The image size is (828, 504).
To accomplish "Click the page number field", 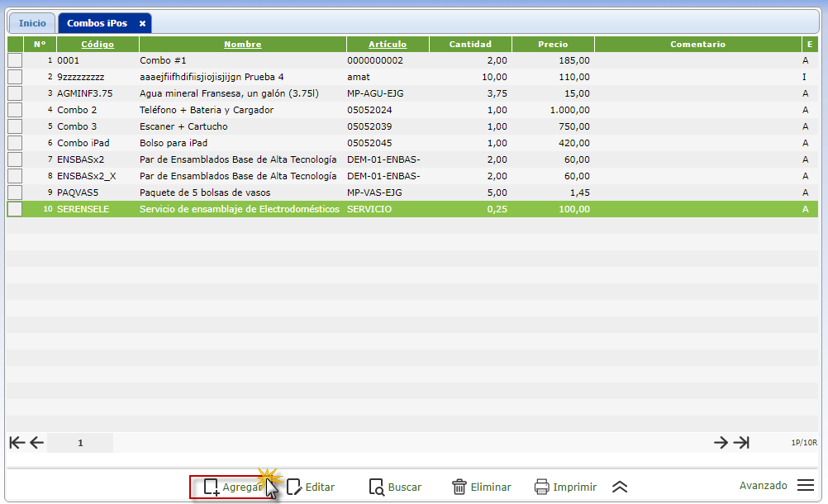I will coord(80,443).
